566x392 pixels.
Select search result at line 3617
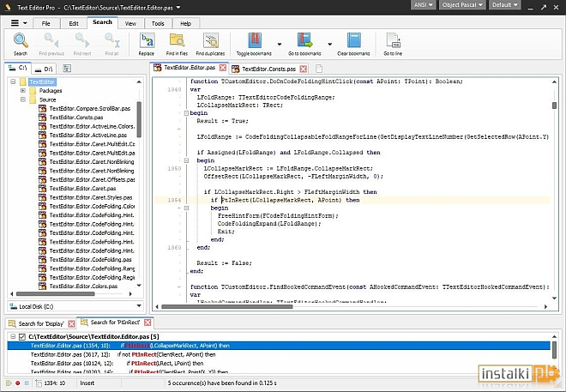(x=279, y=354)
